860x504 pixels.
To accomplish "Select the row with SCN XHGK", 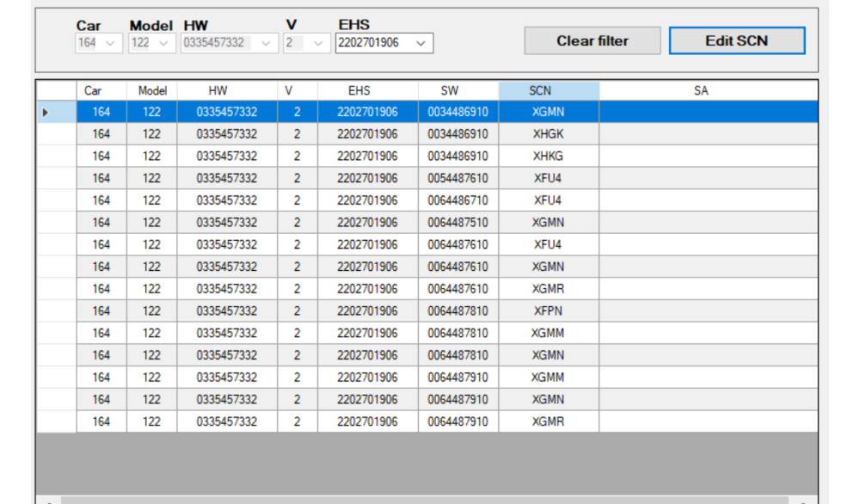I will [x=548, y=134].
